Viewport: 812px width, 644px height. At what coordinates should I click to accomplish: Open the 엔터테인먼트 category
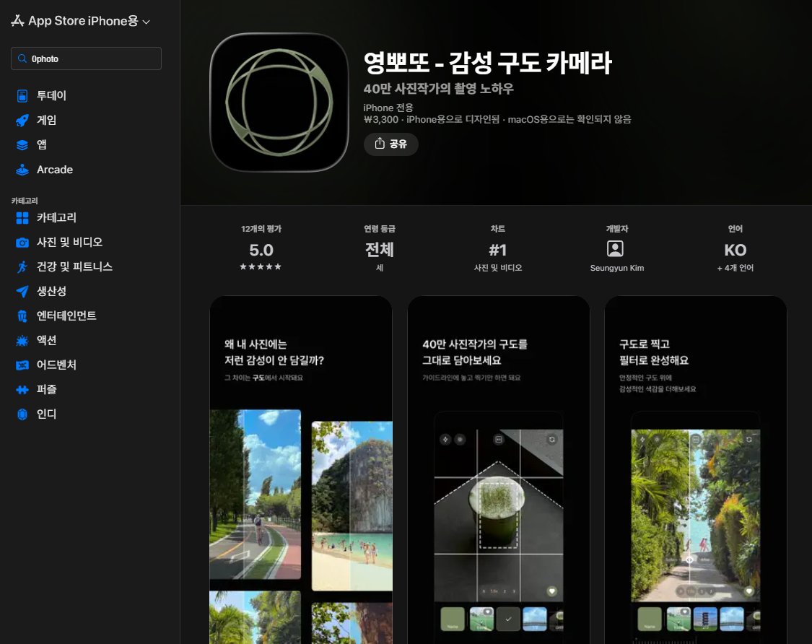(66, 316)
